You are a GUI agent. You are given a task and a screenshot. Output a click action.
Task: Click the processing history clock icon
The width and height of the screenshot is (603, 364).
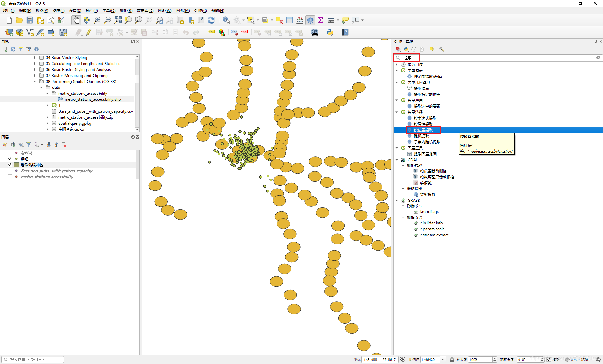(x=414, y=49)
